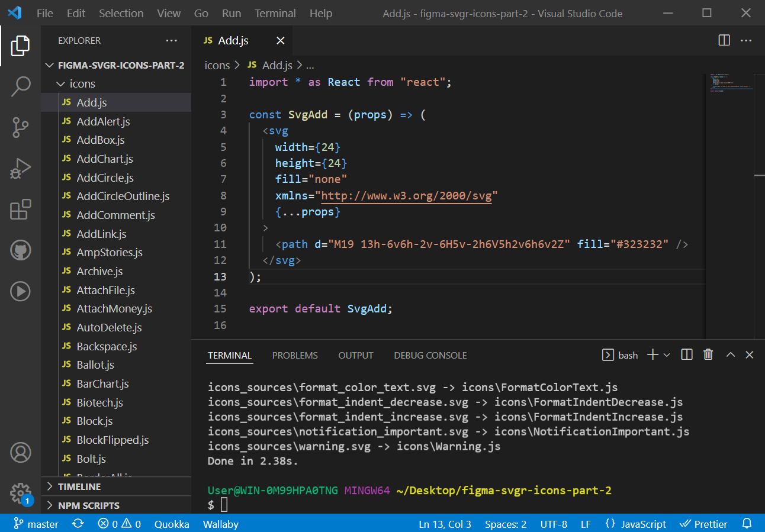This screenshot has width=765, height=532.
Task: Open the Run and Debug view
Action: coord(20,169)
